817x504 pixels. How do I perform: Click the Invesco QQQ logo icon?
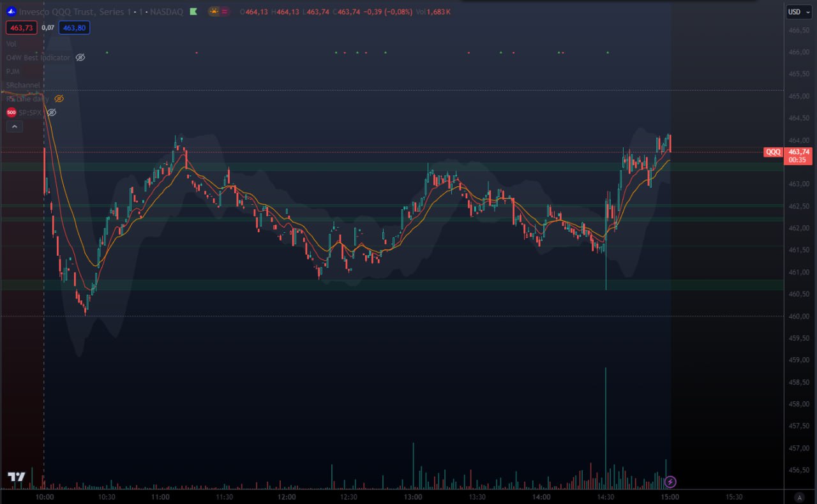click(x=11, y=11)
